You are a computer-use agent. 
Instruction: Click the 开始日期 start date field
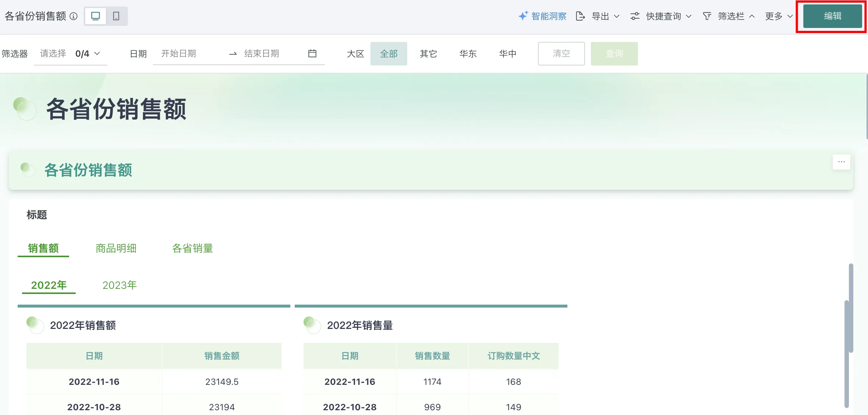coord(179,54)
